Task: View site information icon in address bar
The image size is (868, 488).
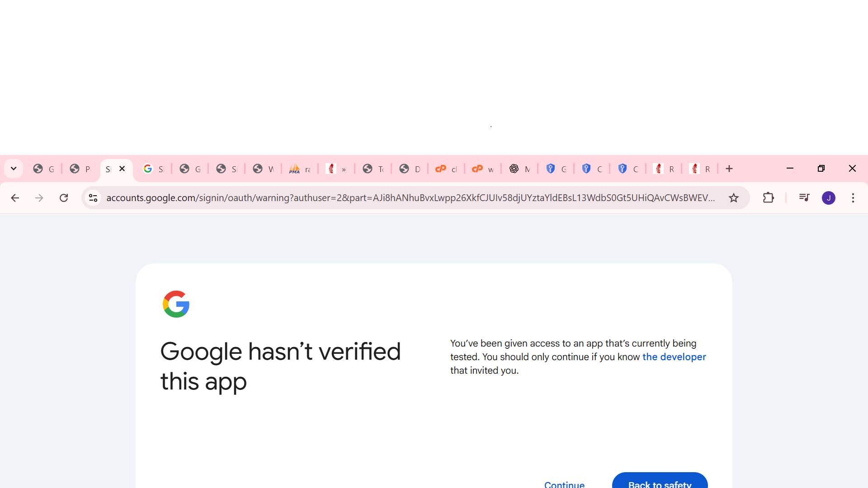Action: tap(93, 198)
